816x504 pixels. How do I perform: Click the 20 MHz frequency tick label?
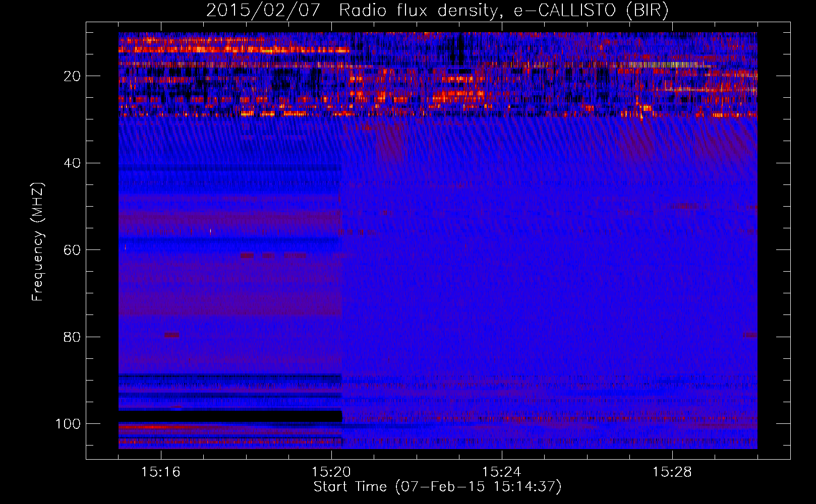[x=72, y=76]
